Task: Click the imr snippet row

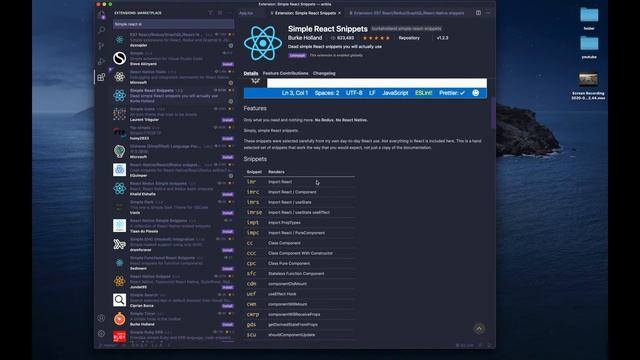Action: coord(299,182)
